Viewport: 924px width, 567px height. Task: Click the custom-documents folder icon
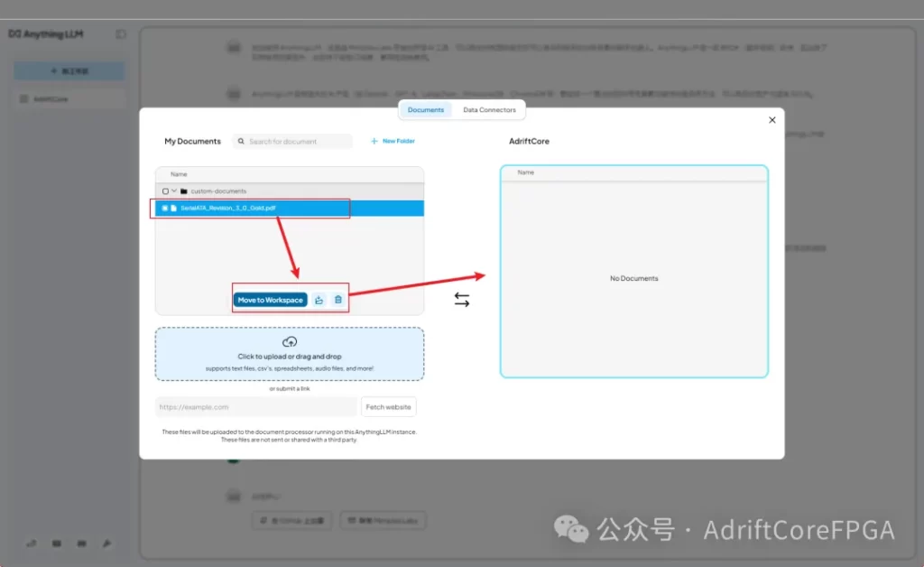pos(184,191)
